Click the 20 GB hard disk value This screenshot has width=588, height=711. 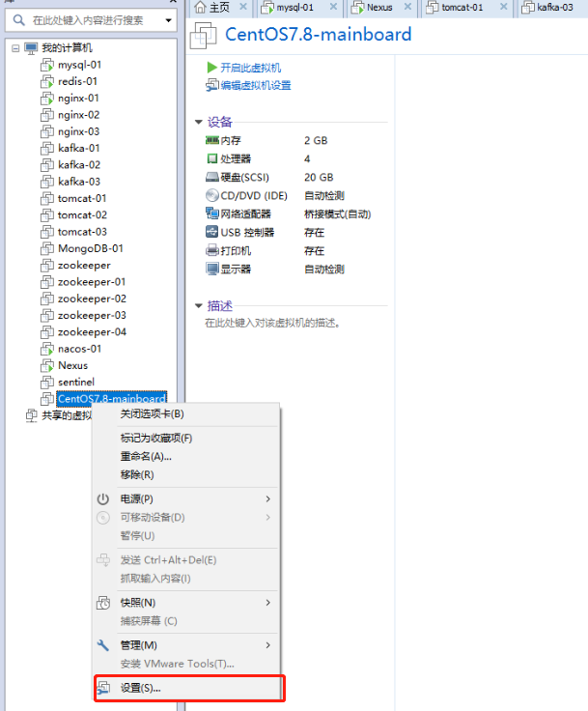point(319,178)
